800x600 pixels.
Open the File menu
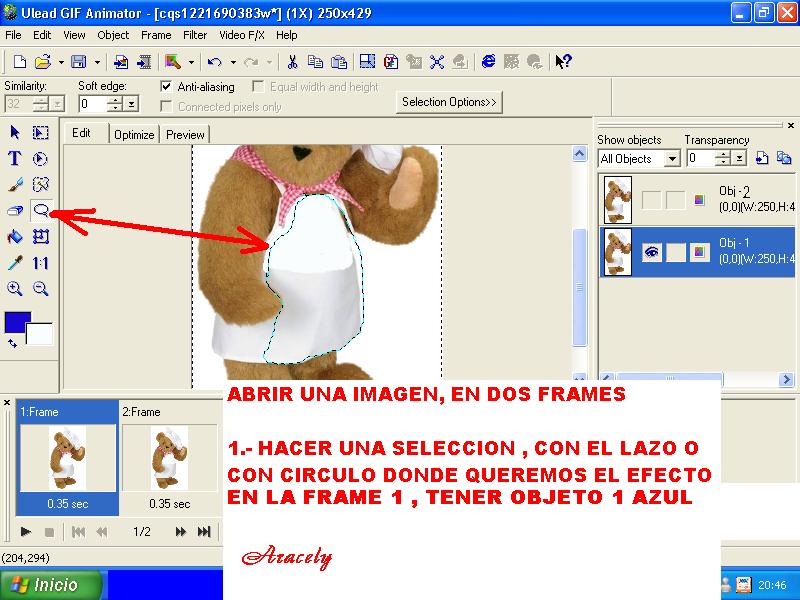[13, 35]
